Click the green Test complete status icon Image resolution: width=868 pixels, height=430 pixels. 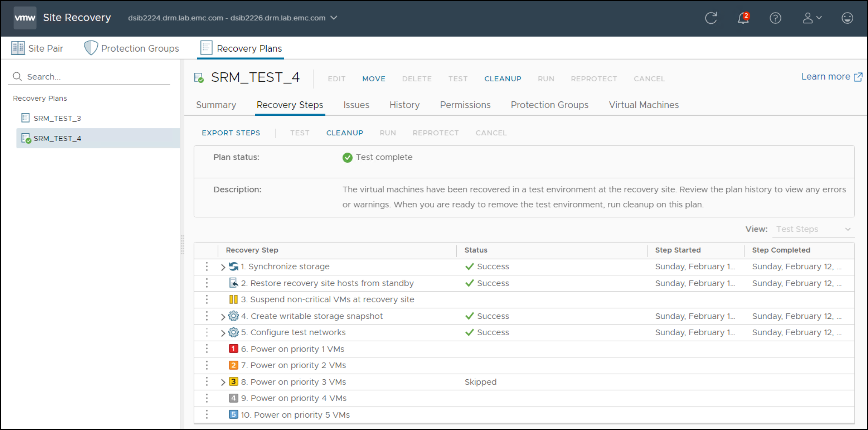(x=347, y=157)
